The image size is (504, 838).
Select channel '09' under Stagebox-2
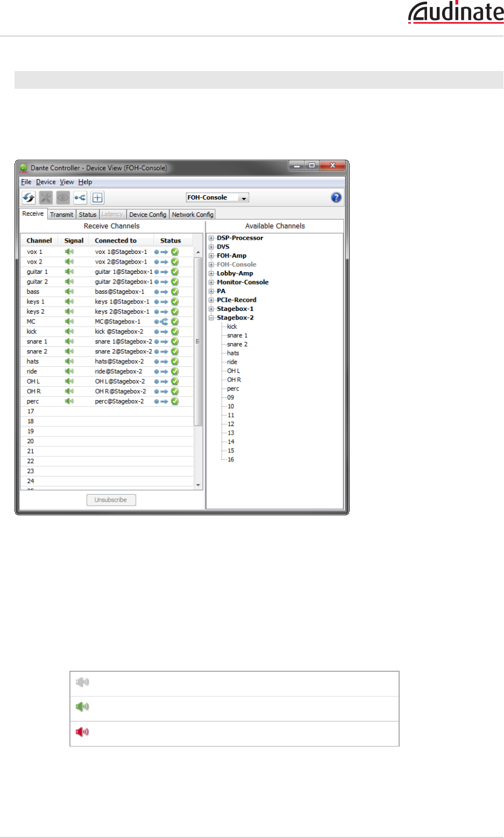pos(231,397)
